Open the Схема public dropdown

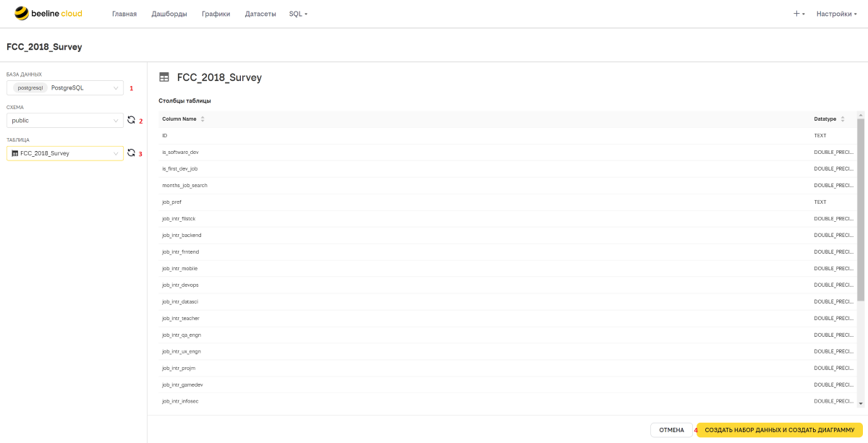65,120
